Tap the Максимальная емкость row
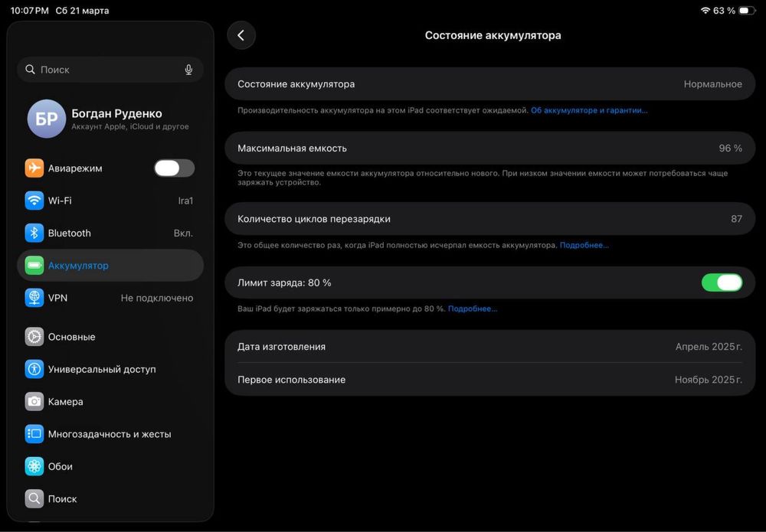This screenshot has height=532, width=766. pos(490,148)
